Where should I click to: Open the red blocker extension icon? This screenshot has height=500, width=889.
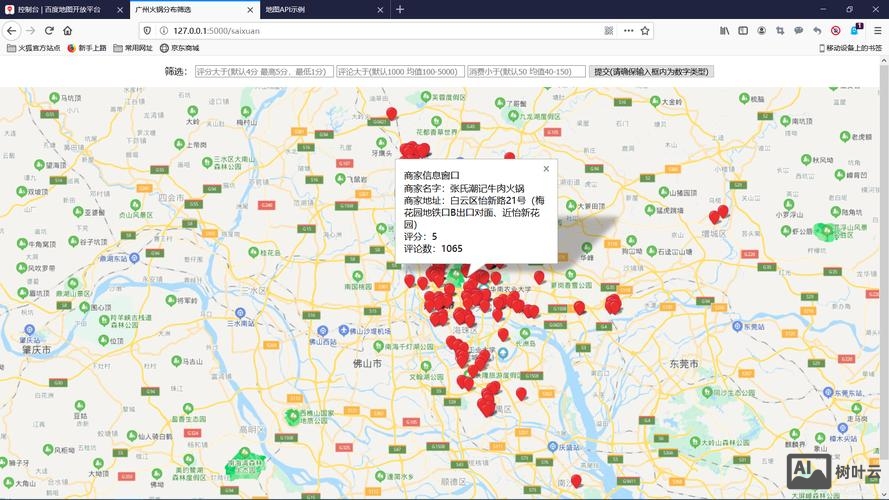click(x=836, y=31)
